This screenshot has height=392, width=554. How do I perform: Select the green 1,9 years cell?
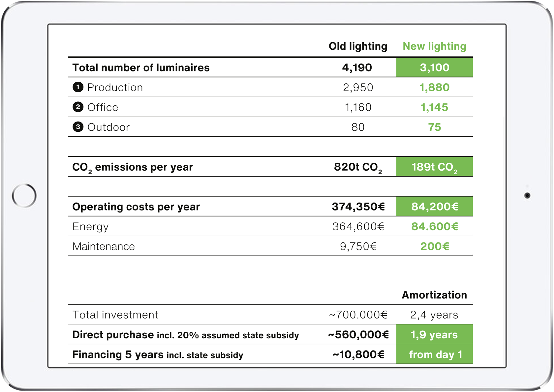[434, 335]
